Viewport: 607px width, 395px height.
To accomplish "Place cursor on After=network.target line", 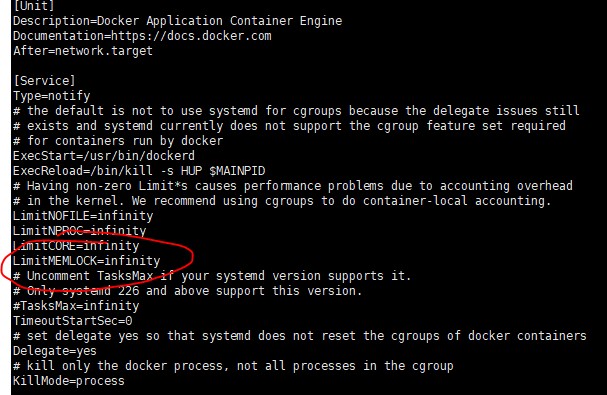I will [x=83, y=51].
